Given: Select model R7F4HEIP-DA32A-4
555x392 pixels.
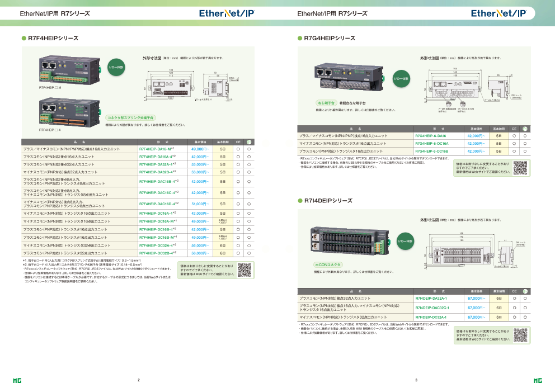Looking at the screenshot, I should (158, 164).
